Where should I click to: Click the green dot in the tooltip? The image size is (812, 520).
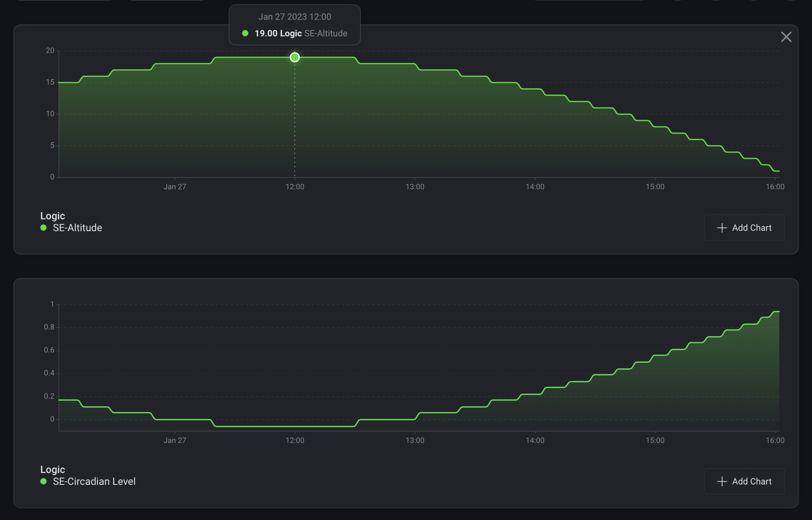pyautogui.click(x=245, y=33)
